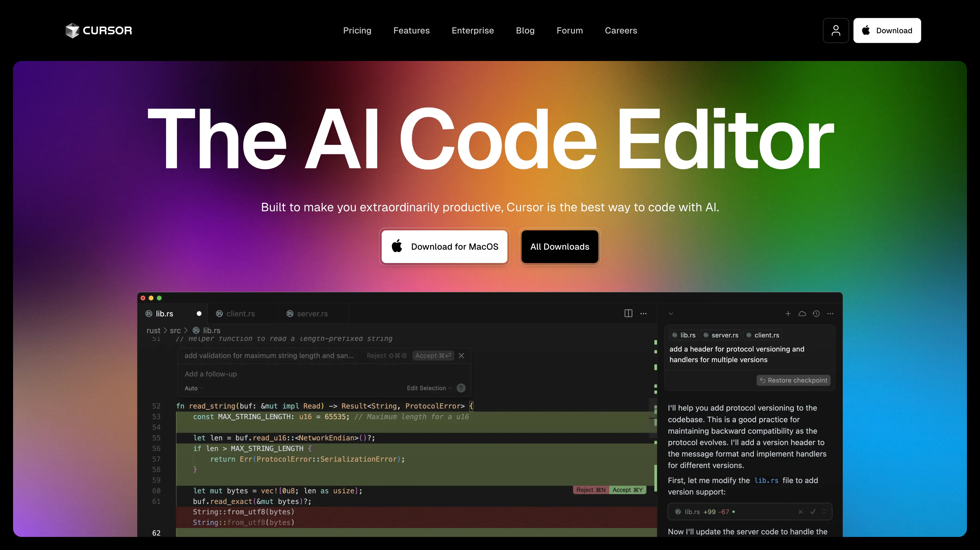Click the Cursor logo in the header

point(99,30)
